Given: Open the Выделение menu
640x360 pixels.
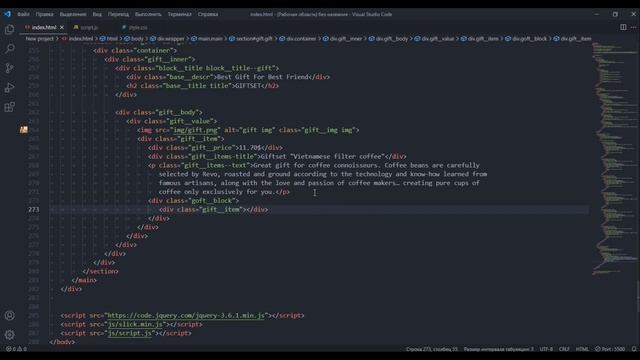Looking at the screenshot, I should 73,14.
